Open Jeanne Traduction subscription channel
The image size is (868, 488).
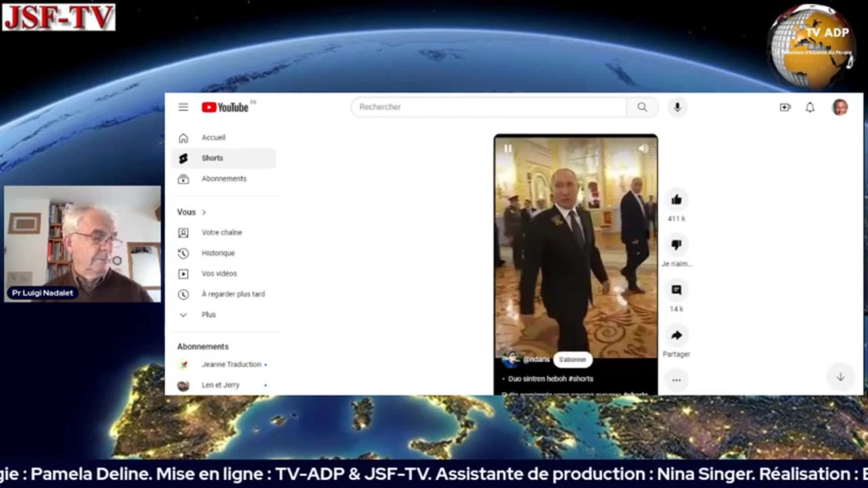224,365
